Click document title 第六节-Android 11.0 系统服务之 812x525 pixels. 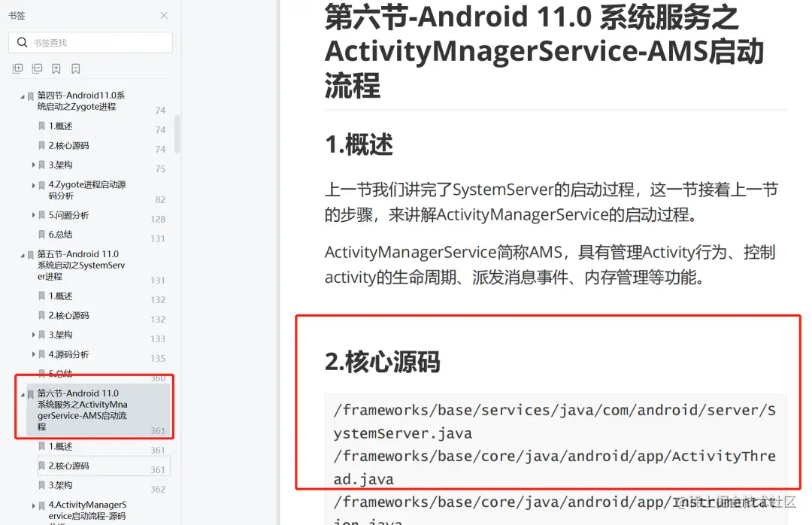click(x=544, y=51)
